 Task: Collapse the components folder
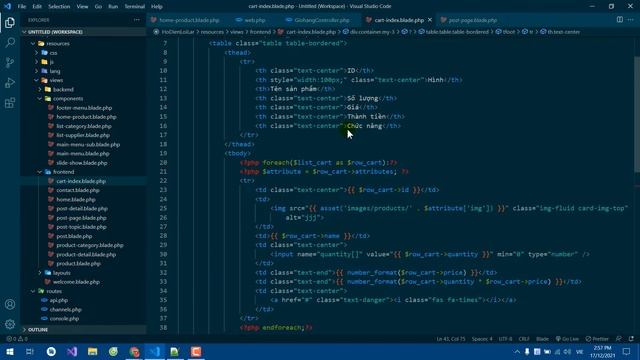click(x=68, y=98)
